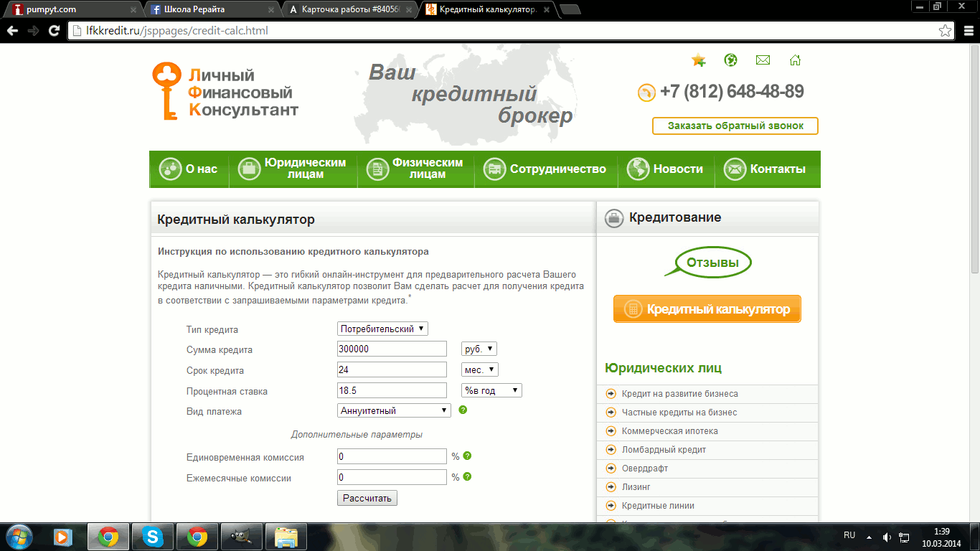
Task: Click Заказать обратный звонок button
Action: click(735, 126)
